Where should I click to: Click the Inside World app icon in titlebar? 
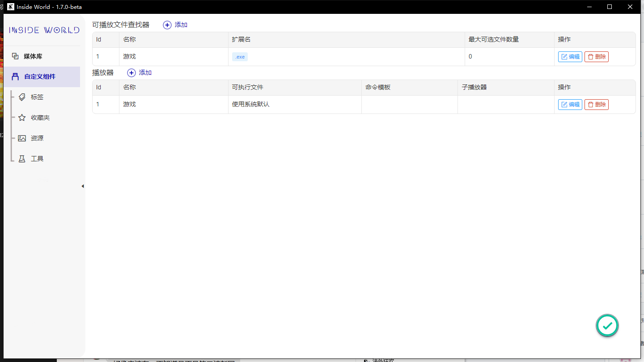coord(9,7)
